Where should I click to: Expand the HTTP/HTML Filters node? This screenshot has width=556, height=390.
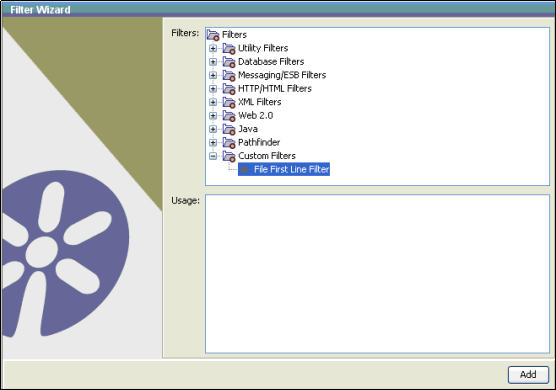213,89
